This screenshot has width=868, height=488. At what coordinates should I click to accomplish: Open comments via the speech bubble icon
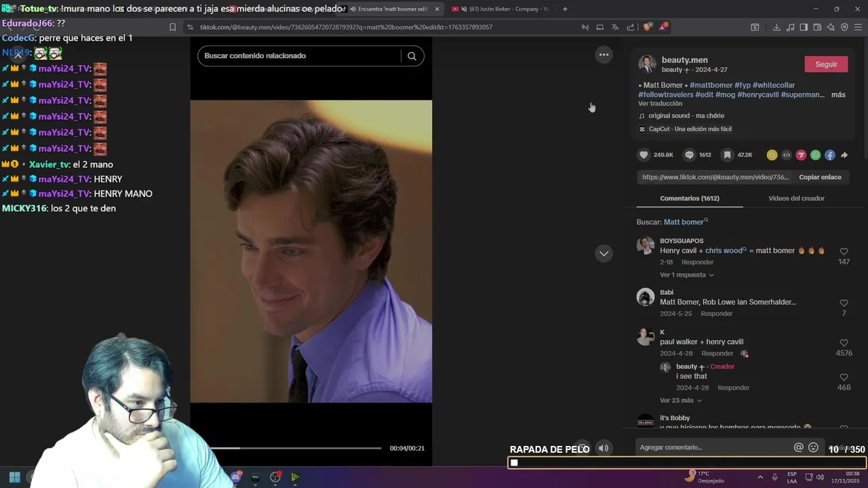pyautogui.click(x=689, y=155)
